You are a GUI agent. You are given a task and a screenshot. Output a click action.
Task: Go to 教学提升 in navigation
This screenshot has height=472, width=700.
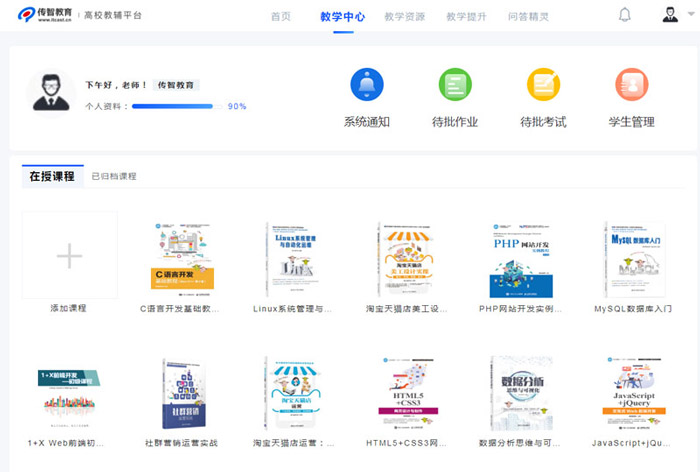coord(466,17)
